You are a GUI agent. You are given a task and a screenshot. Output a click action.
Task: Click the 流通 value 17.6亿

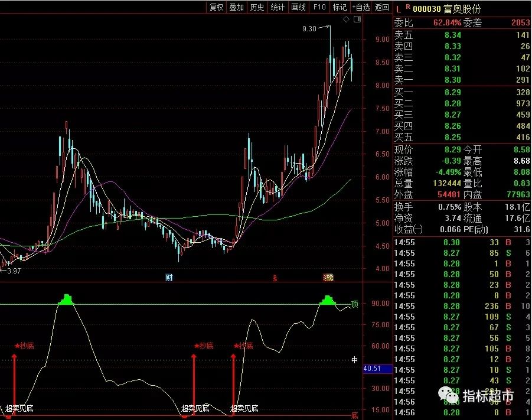pyautogui.click(x=517, y=218)
